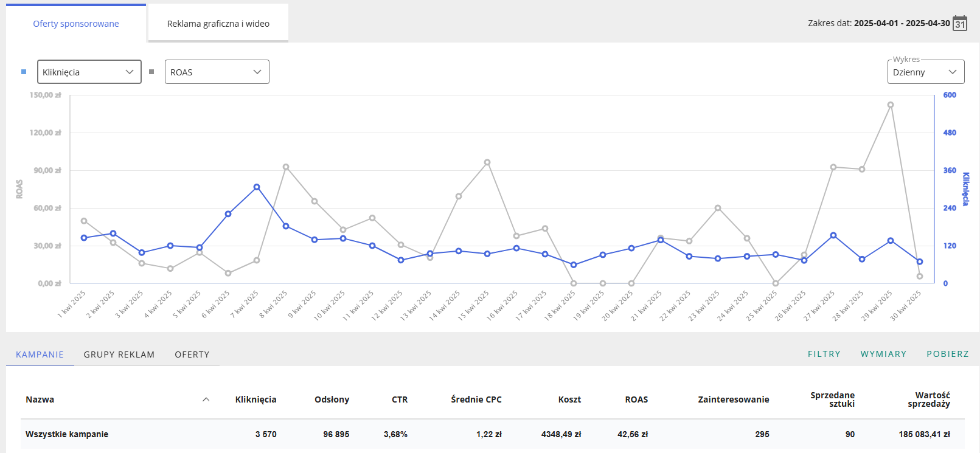
Task: Select the OFERTY tab
Action: point(192,354)
